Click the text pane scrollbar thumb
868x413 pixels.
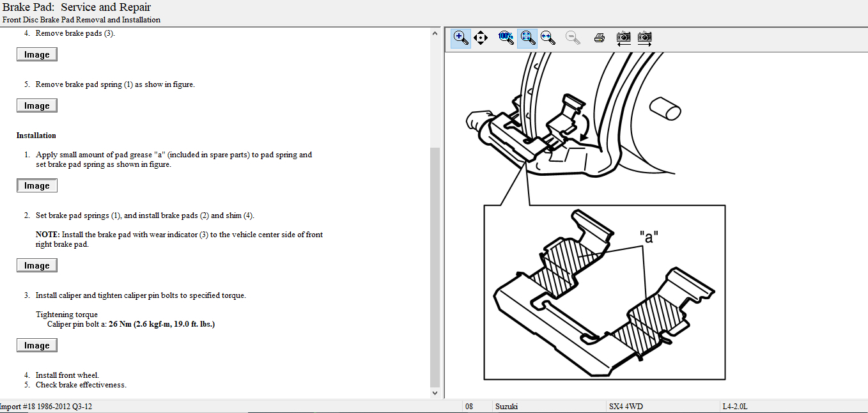point(435,267)
